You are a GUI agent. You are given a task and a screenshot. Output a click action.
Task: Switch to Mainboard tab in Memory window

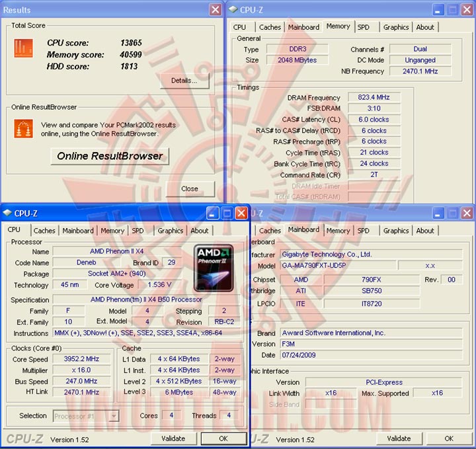(x=303, y=27)
